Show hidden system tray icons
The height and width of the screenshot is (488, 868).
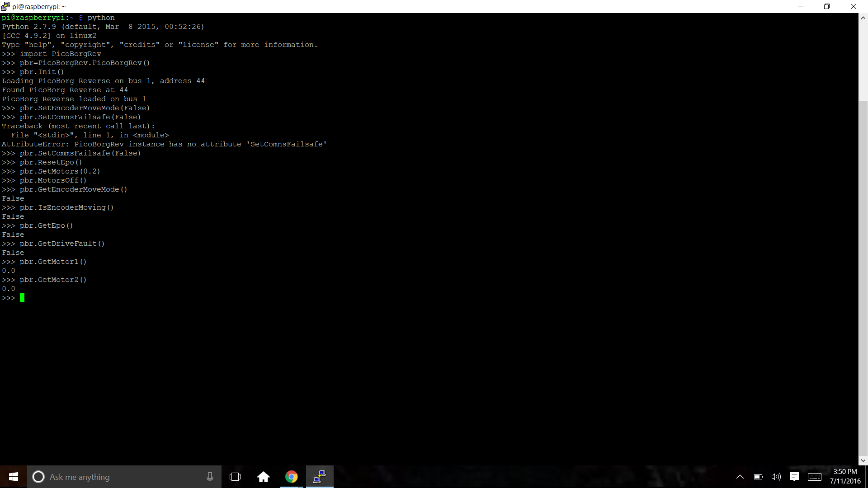pos(740,477)
